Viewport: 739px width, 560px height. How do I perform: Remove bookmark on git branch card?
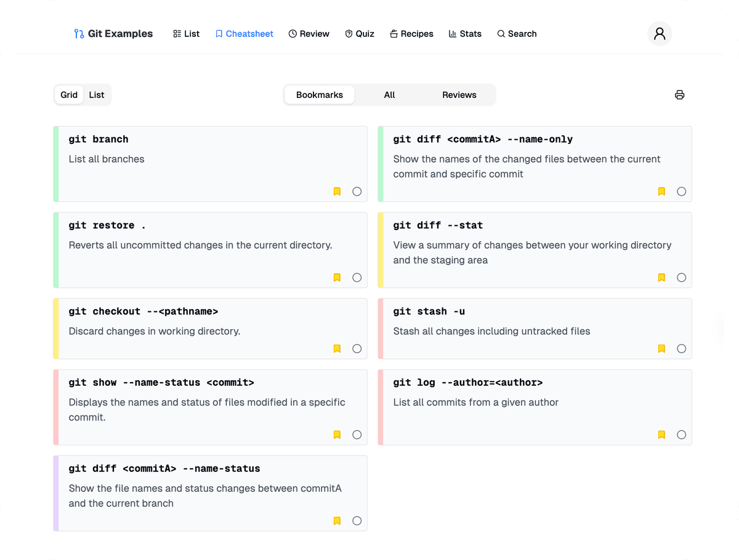click(x=337, y=191)
